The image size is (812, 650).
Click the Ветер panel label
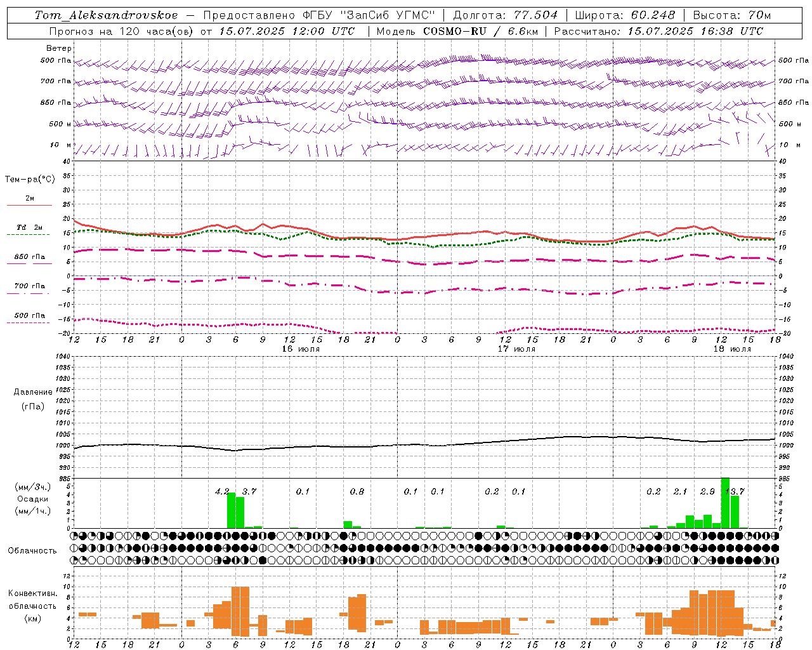58,48
